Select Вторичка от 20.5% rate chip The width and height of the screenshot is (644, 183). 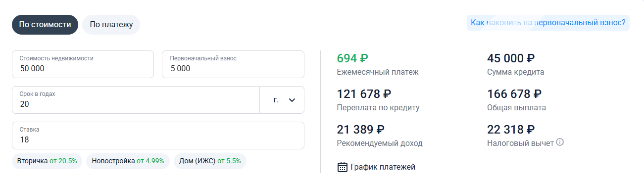click(47, 161)
